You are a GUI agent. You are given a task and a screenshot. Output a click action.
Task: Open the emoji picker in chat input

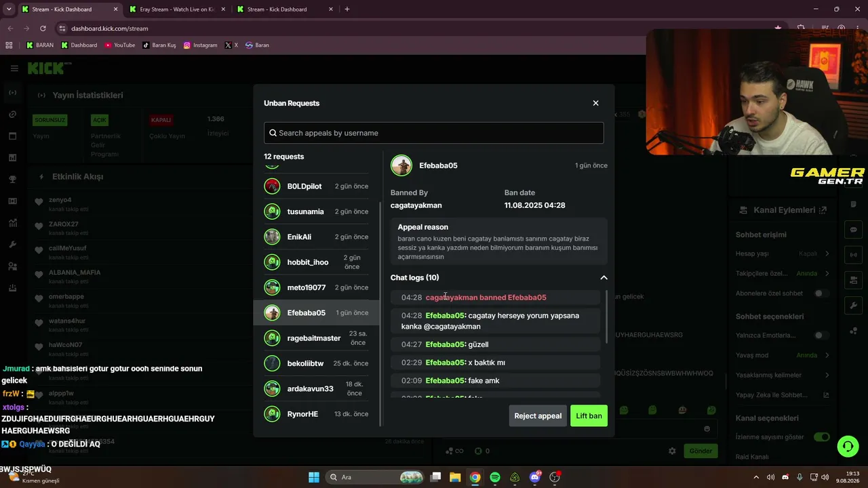pos(707,428)
